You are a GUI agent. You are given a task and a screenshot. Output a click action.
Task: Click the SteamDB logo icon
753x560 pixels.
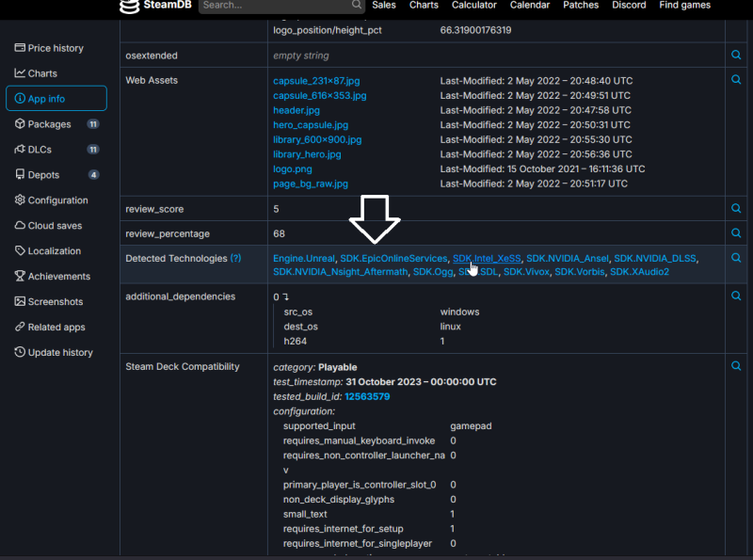click(129, 6)
